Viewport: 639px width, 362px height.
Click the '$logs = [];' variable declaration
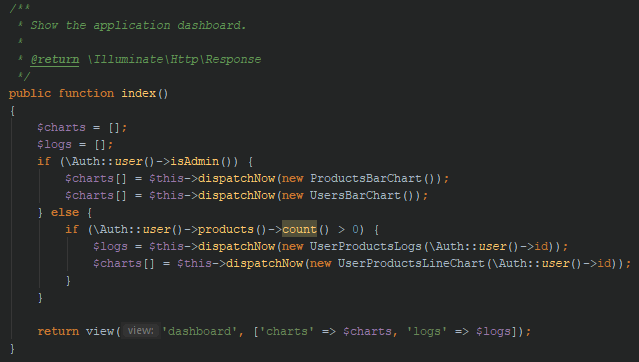pos(75,145)
